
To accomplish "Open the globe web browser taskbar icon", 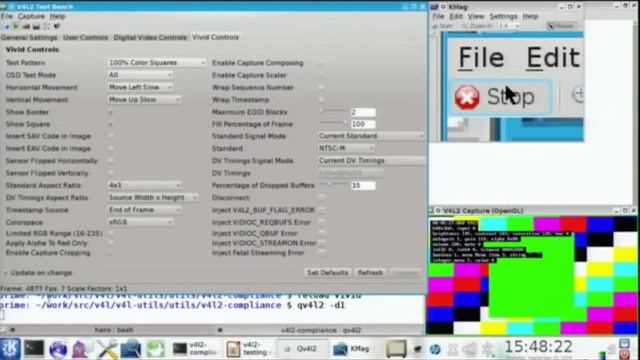I will coord(58,349).
